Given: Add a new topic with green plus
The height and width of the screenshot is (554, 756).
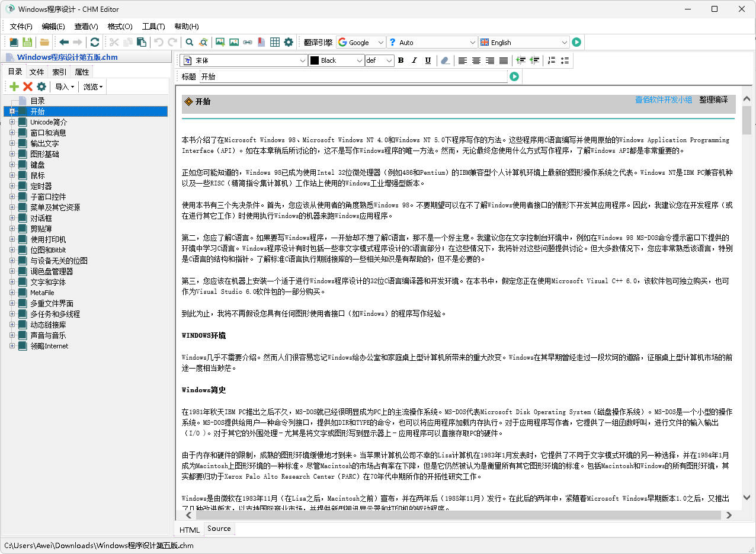Looking at the screenshot, I should [x=14, y=87].
